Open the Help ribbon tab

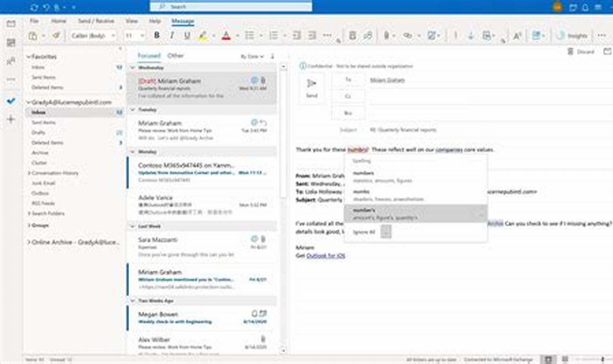pos(155,21)
